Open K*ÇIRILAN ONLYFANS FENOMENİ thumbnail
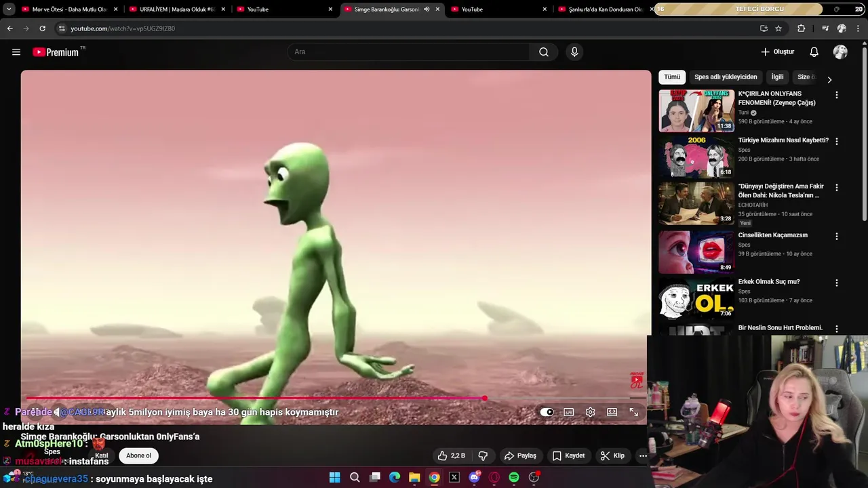The width and height of the screenshot is (868, 488). point(696,110)
